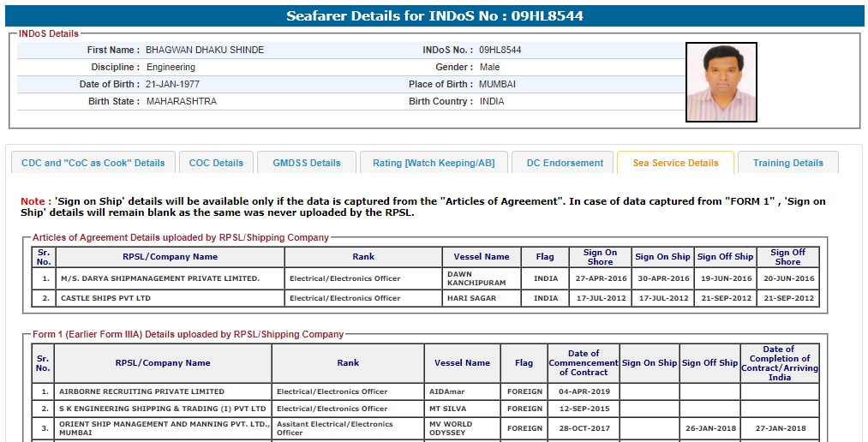Click the RPSL/Company Name header in Articles table
The height and width of the screenshot is (442, 868).
170,257
